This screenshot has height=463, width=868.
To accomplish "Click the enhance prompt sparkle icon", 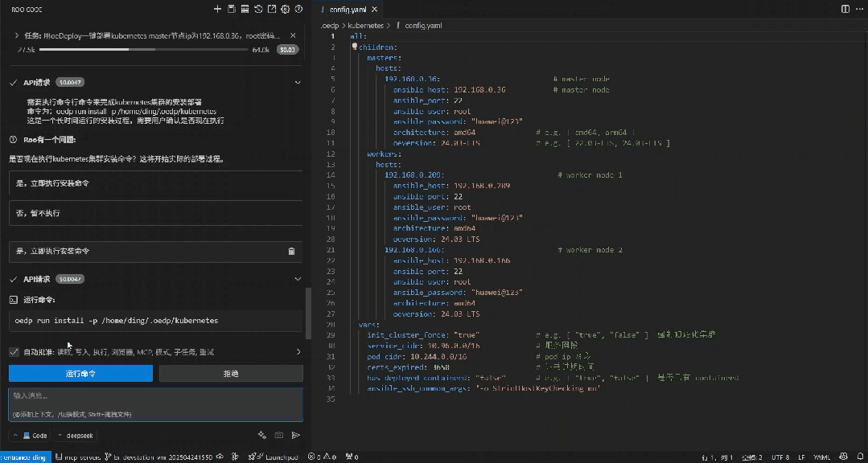I will [x=261, y=435].
